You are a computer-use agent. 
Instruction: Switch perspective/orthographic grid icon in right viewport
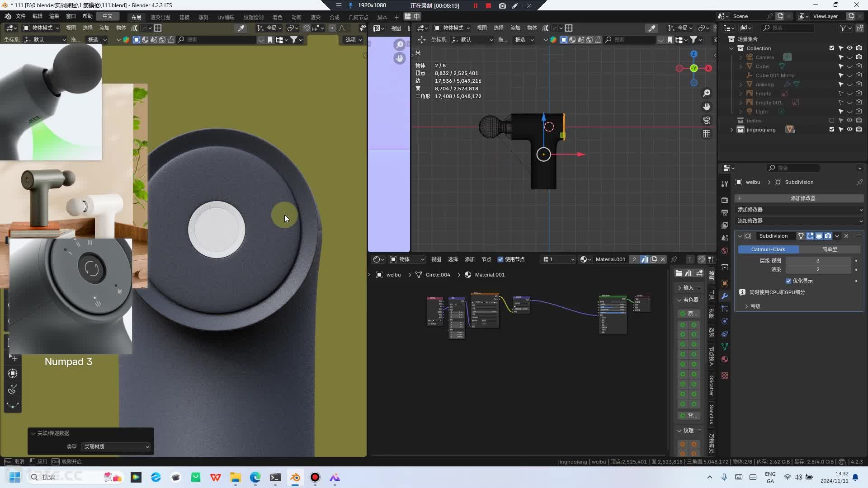point(707,134)
